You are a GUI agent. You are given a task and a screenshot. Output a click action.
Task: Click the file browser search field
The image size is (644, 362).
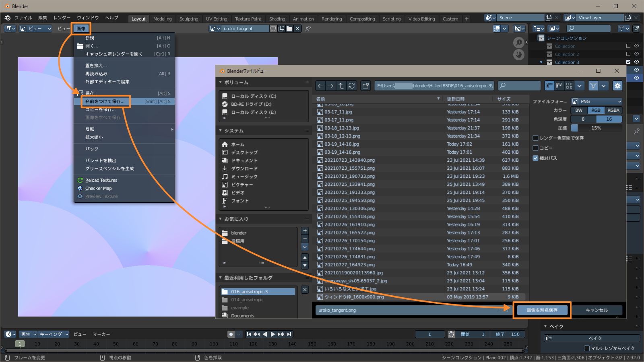coord(519,86)
